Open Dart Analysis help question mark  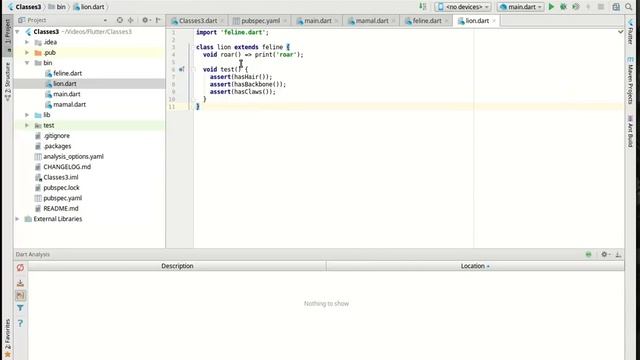tap(20, 323)
